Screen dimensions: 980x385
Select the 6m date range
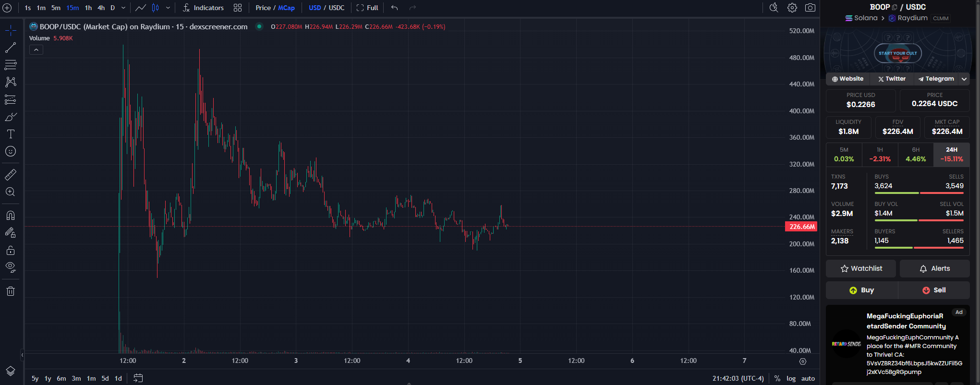pyautogui.click(x=61, y=378)
